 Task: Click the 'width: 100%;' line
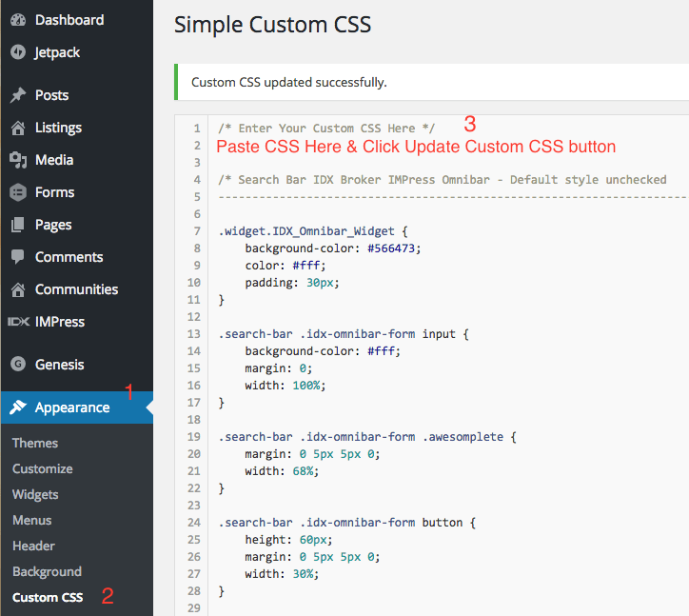coord(285,386)
